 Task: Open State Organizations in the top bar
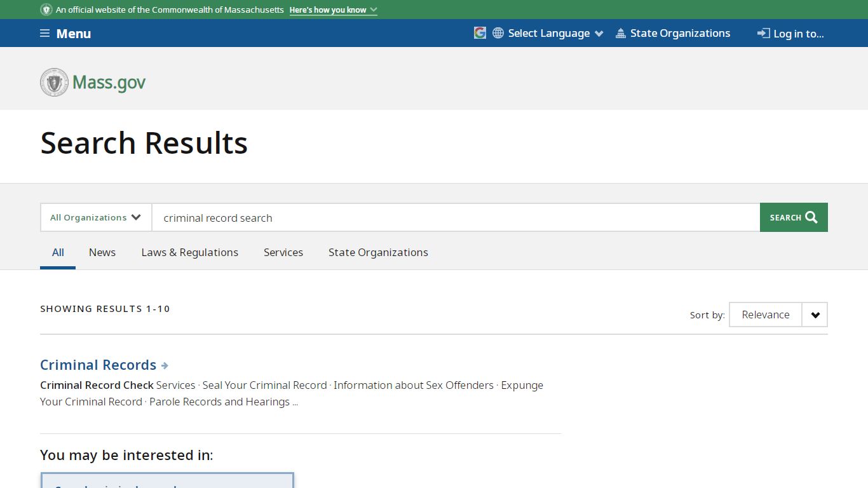tap(673, 33)
